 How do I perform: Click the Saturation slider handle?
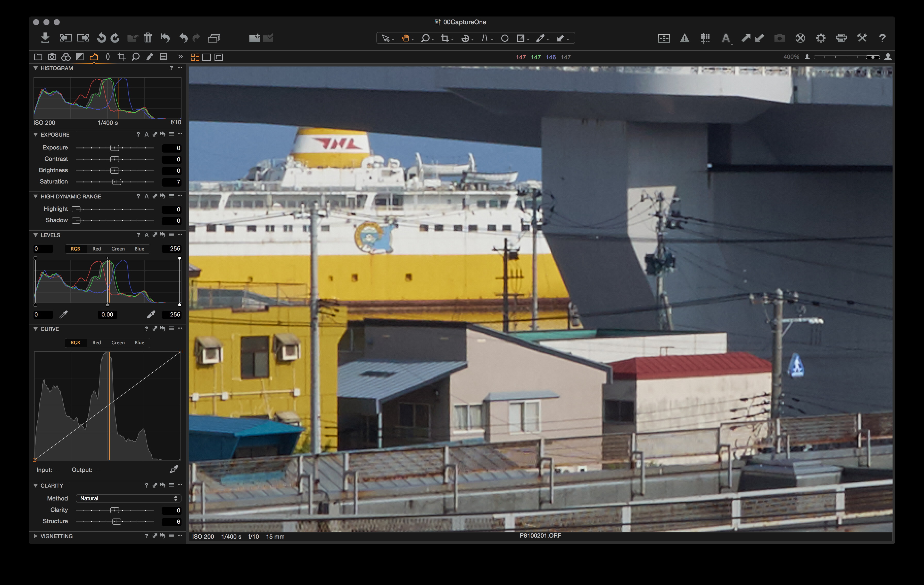117,182
